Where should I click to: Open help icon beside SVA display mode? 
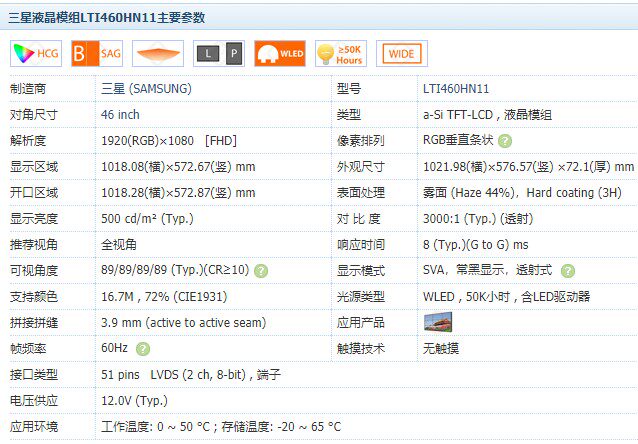tap(568, 271)
